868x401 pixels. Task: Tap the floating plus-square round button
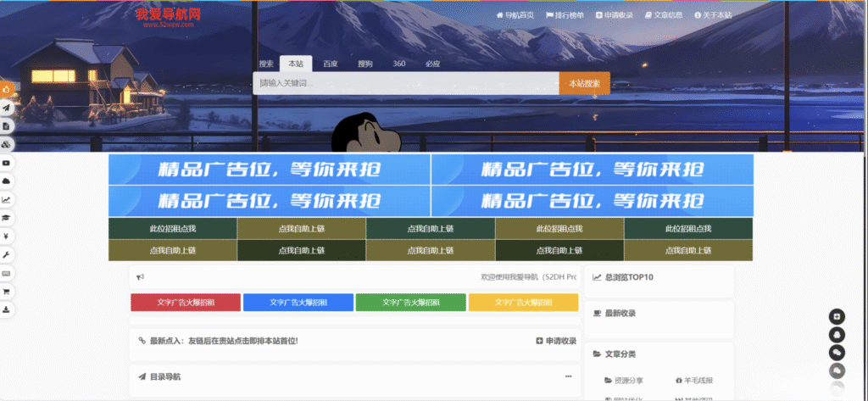837,317
